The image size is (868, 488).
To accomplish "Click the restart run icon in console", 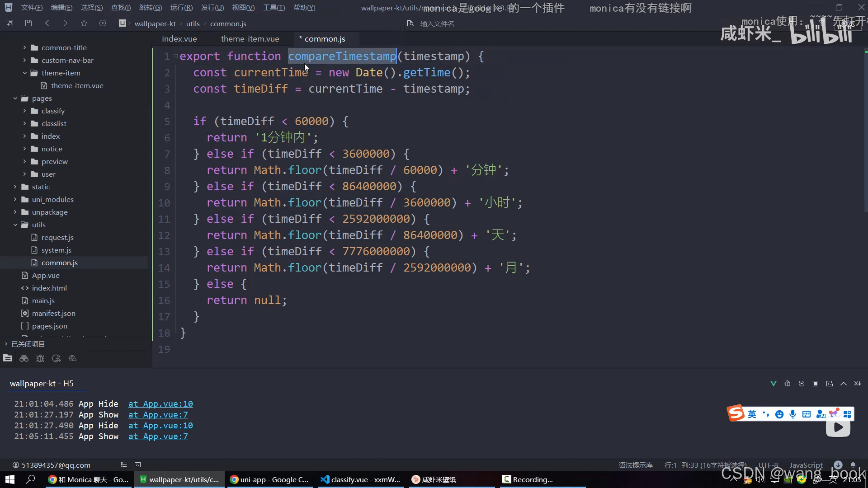I will point(802,384).
